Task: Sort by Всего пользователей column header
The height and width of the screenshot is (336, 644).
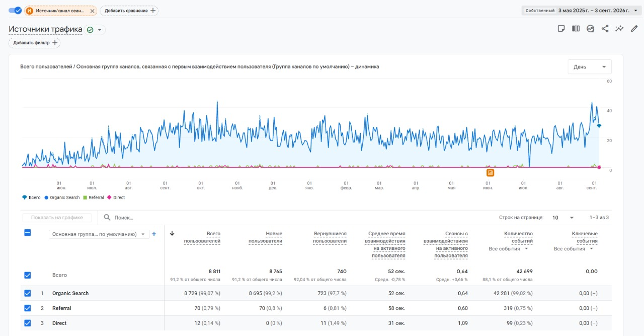Action: tap(202, 237)
